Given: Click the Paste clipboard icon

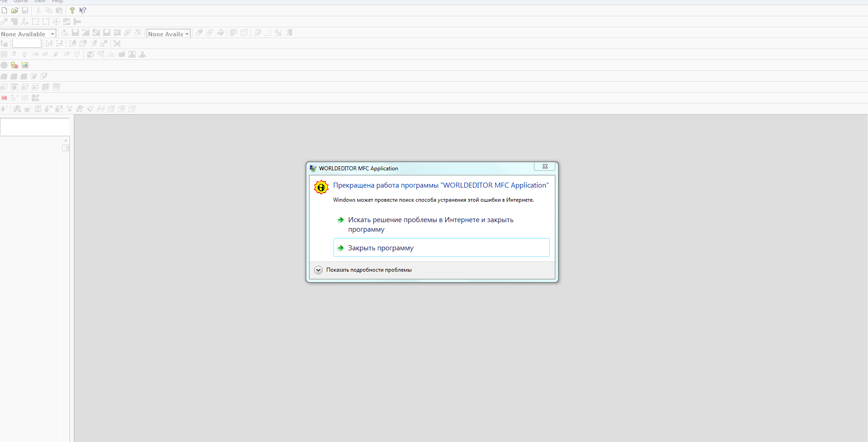Looking at the screenshot, I should click(59, 10).
